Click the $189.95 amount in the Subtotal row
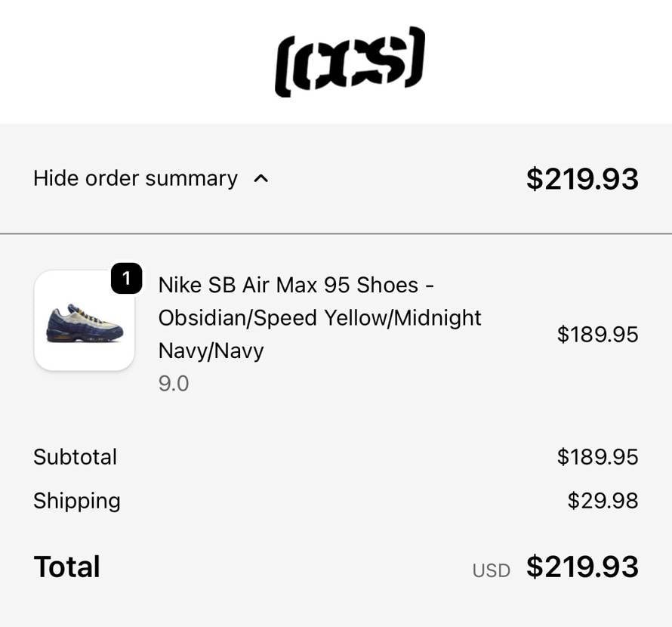The image size is (672, 627). coord(597,457)
